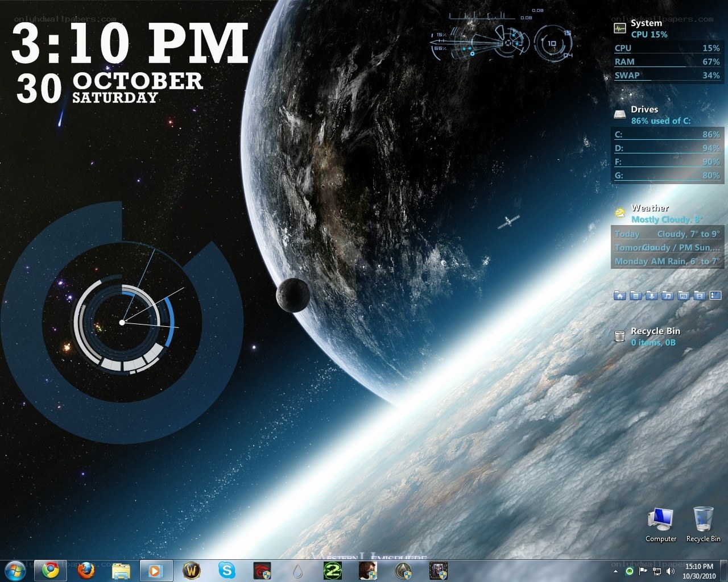The image size is (728, 582).
Task: Launch the green number 2 game icon
Action: 333,570
